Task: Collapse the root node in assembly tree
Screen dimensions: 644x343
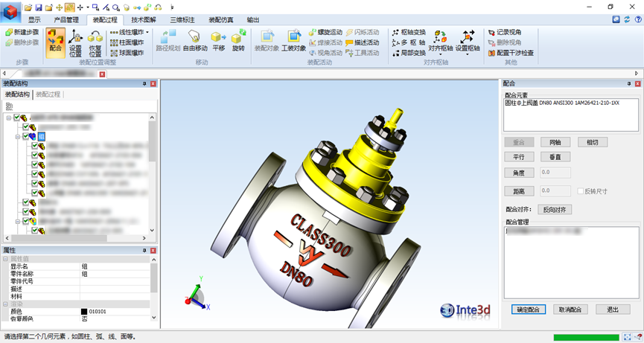Action: pos(9,118)
